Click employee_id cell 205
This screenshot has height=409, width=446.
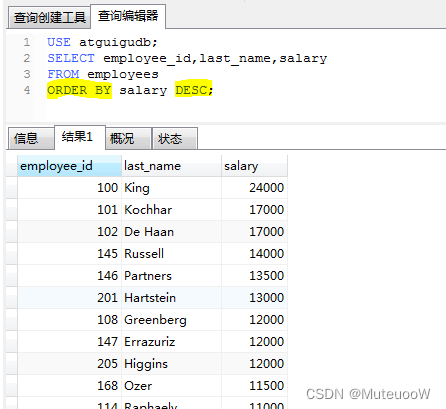coord(69,364)
